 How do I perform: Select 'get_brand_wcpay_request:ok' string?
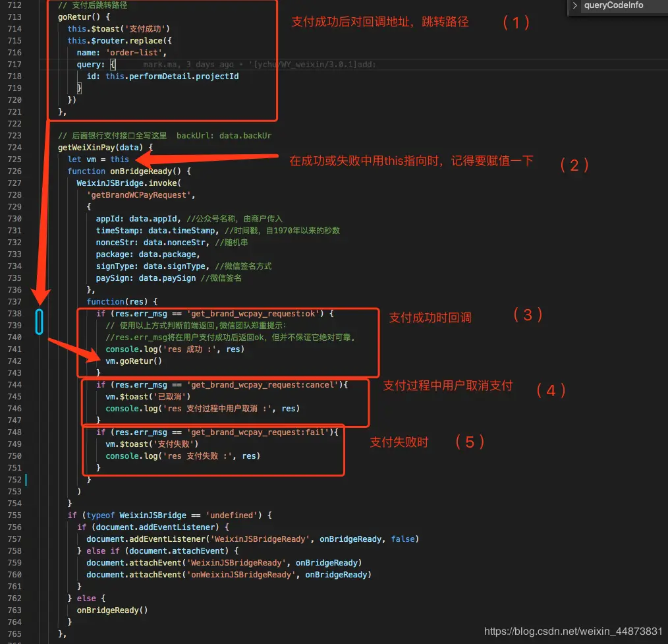[252, 314]
